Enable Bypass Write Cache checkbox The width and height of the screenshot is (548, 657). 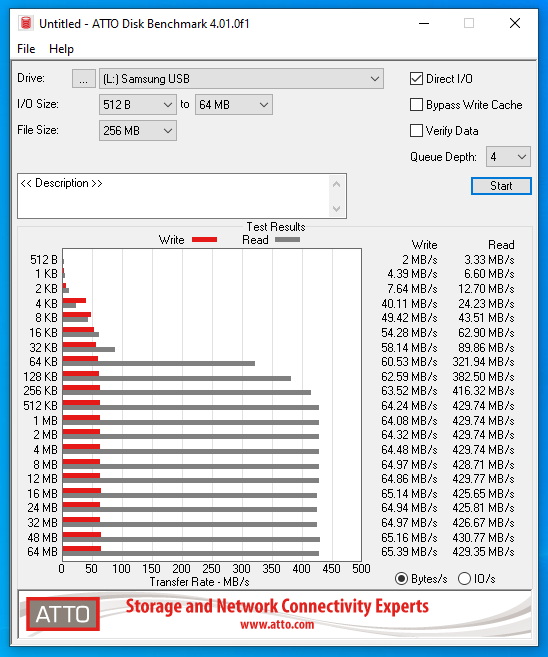point(416,105)
